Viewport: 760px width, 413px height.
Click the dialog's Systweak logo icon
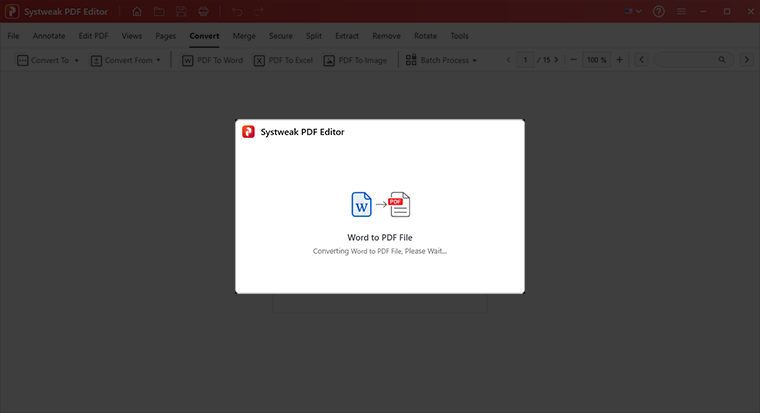click(248, 132)
